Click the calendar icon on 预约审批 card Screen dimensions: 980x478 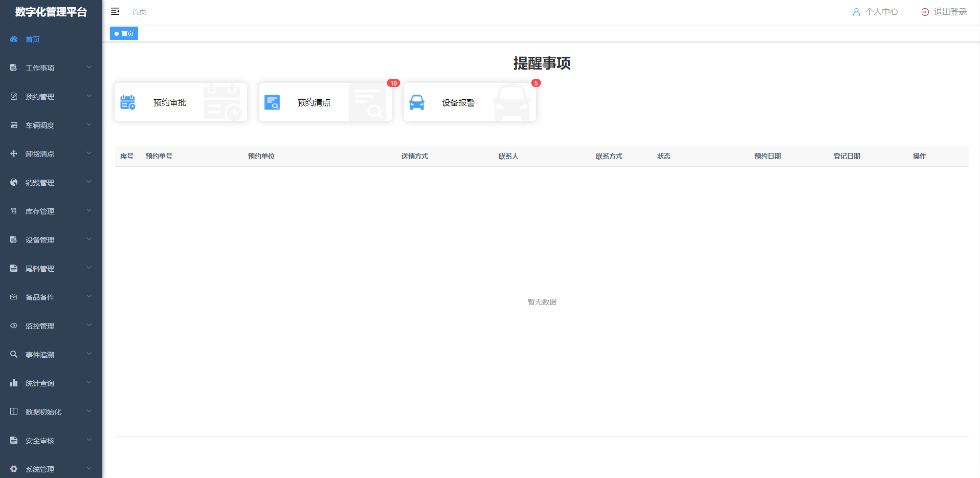point(128,102)
